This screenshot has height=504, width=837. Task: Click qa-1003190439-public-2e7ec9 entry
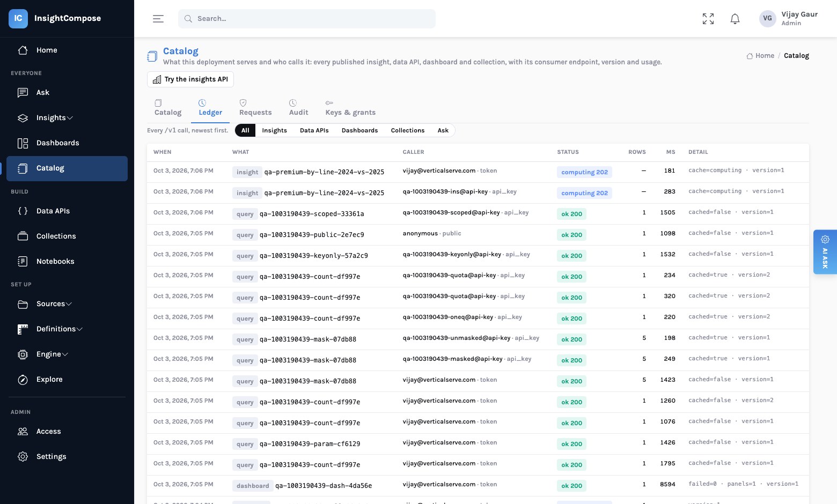[312, 235]
